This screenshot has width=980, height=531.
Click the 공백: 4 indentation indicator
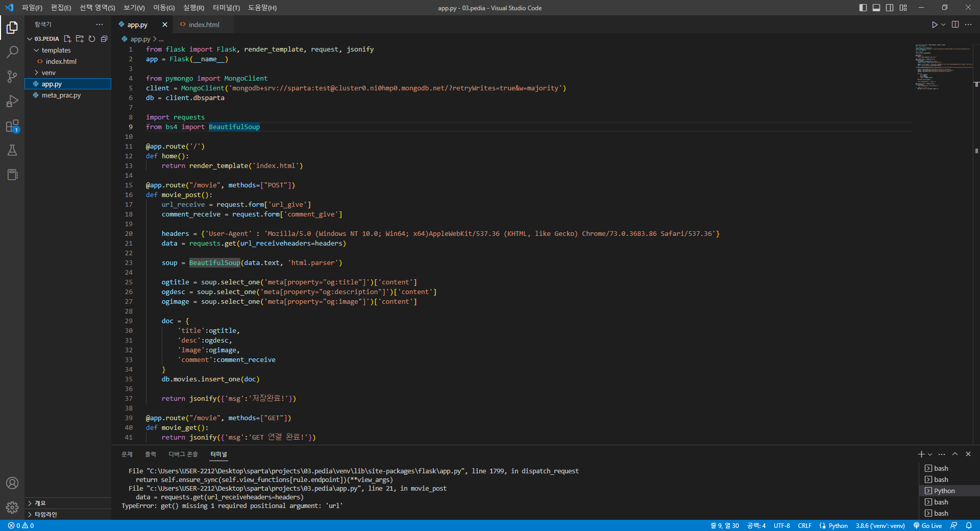point(756,525)
